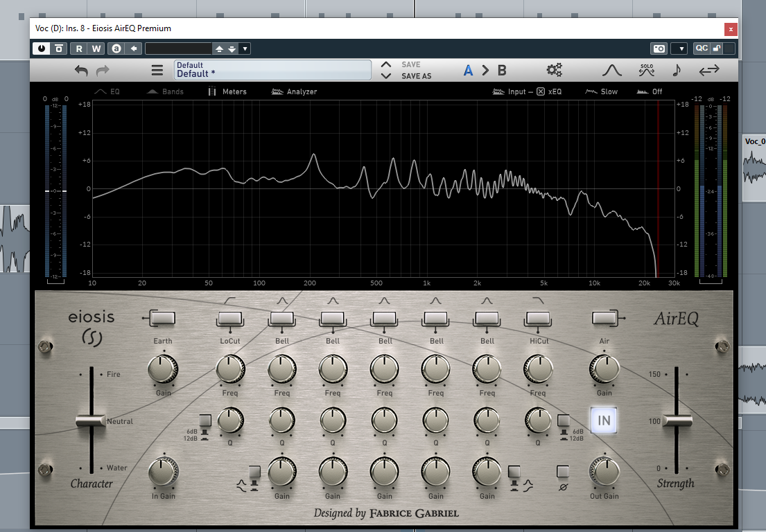Click host previous preset up arrow
Image resolution: width=766 pixels, height=532 pixels.
click(x=219, y=48)
